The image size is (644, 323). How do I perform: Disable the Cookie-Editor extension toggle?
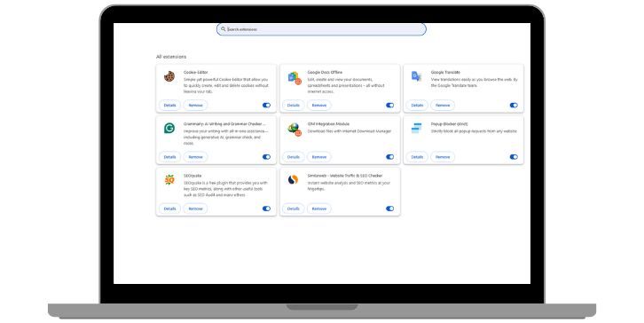pyautogui.click(x=266, y=106)
